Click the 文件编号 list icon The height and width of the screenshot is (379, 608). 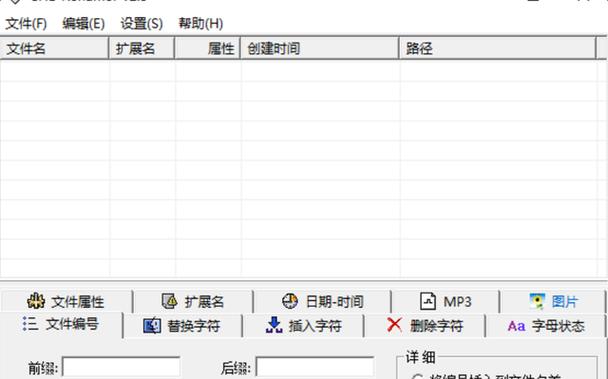click(30, 324)
